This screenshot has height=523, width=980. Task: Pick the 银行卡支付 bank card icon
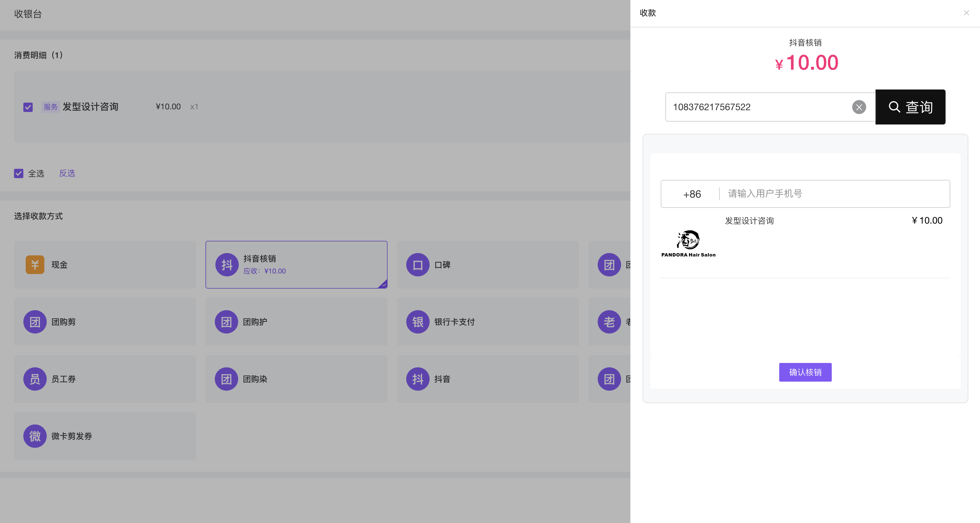(x=418, y=322)
